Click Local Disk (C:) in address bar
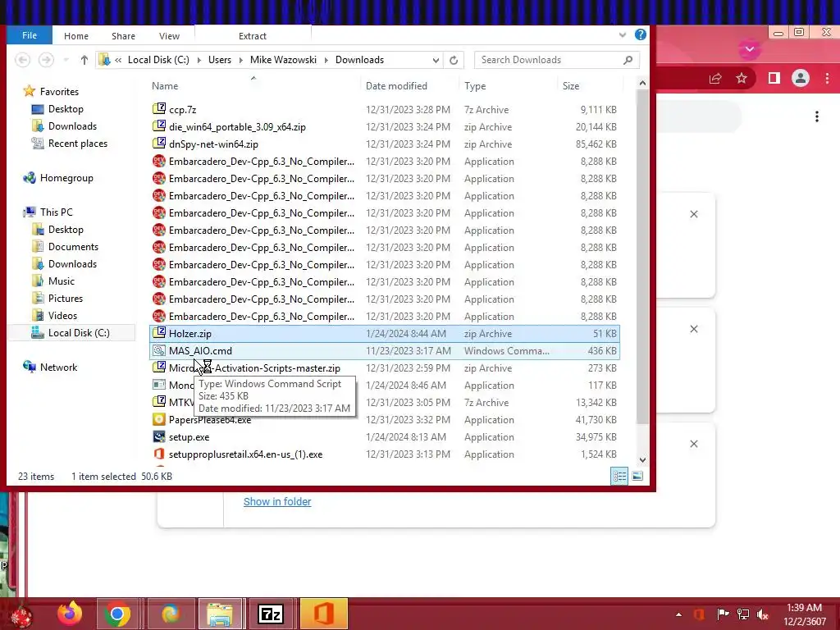Screen dimensions: 840x630 (x=158, y=59)
